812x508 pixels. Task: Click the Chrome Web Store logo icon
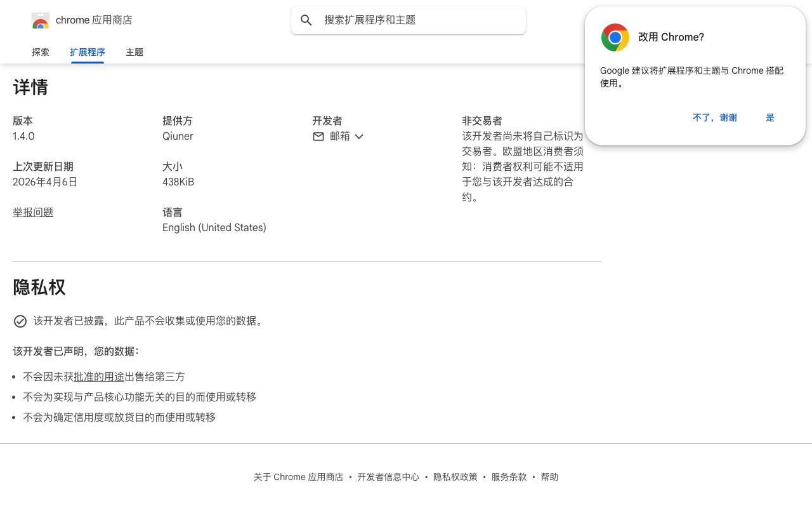coord(41,21)
